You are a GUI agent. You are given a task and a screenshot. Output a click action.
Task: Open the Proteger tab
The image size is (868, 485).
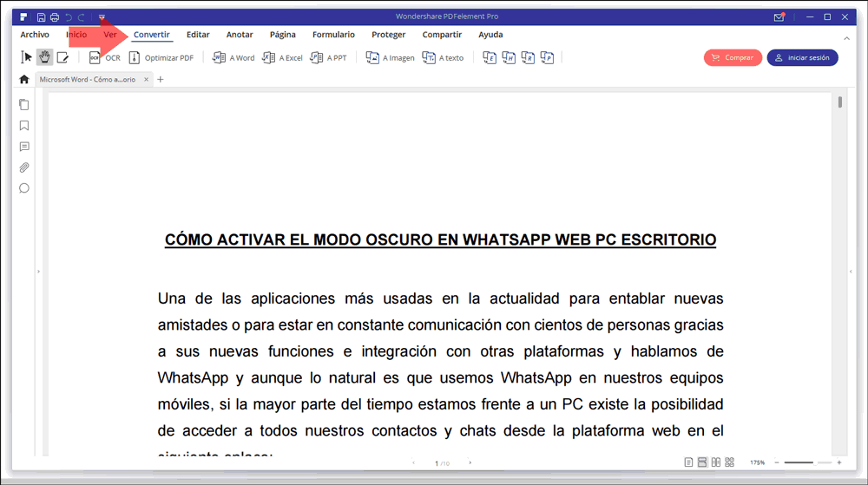click(x=388, y=35)
